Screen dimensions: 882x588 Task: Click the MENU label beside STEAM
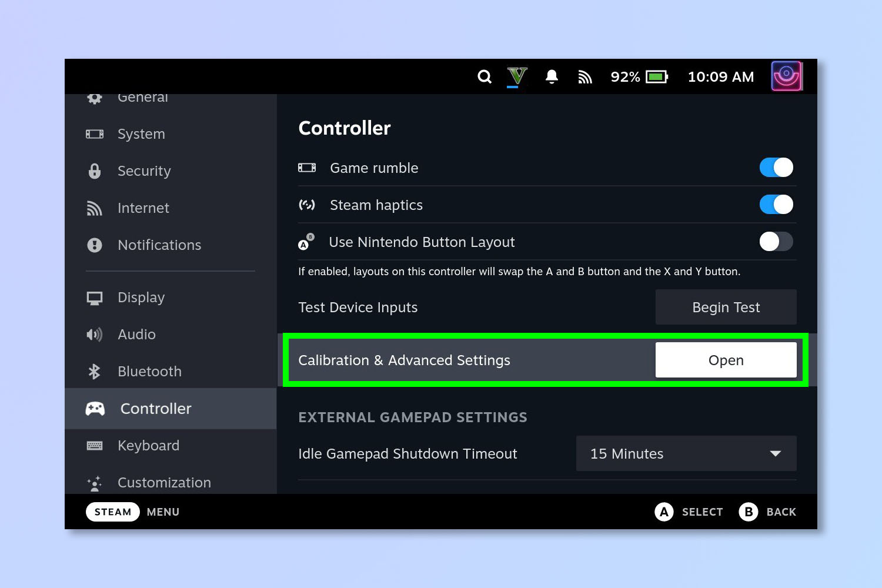(163, 512)
